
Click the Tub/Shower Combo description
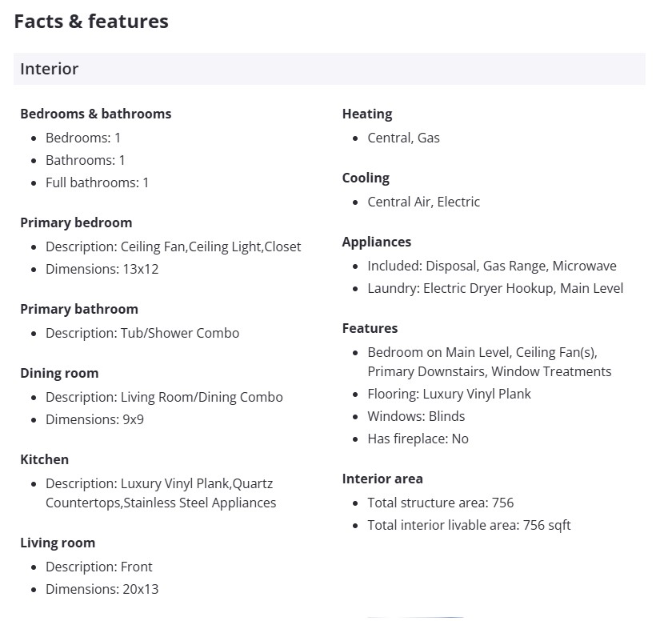(x=142, y=333)
